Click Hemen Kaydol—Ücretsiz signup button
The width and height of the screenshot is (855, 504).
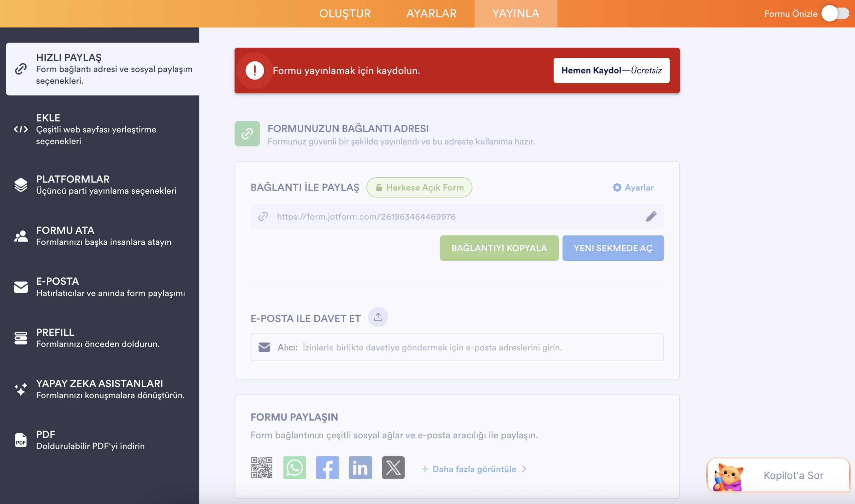(x=611, y=70)
